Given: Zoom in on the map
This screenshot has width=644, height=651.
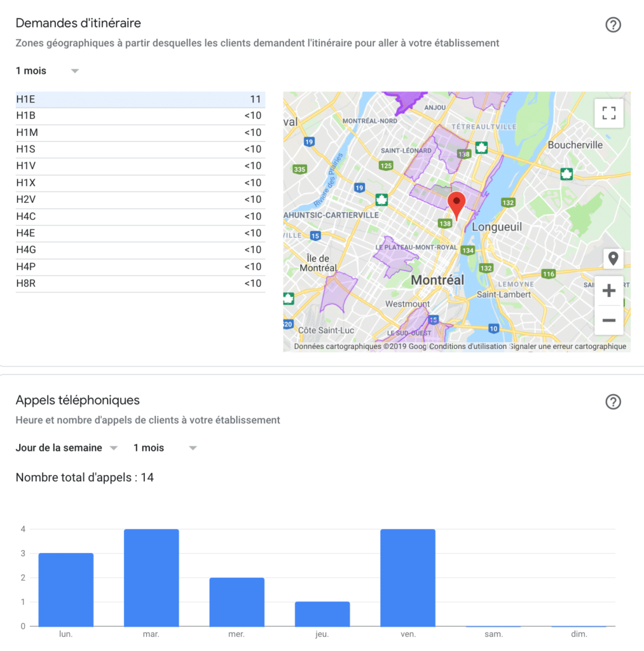Looking at the screenshot, I should (x=608, y=291).
